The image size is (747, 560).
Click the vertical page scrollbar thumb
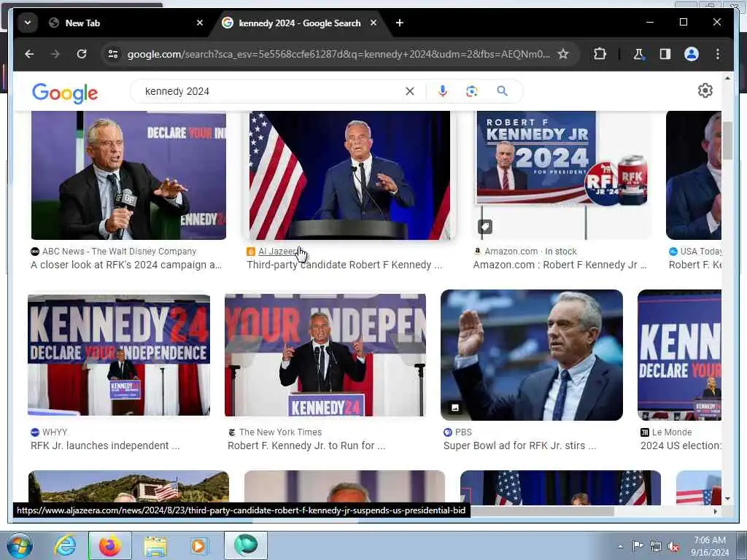pyautogui.click(x=727, y=141)
